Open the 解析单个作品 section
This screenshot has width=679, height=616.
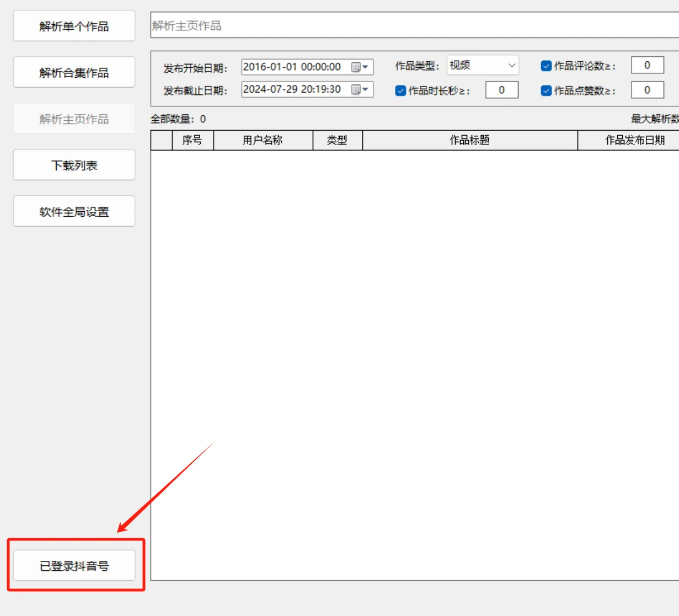74,26
